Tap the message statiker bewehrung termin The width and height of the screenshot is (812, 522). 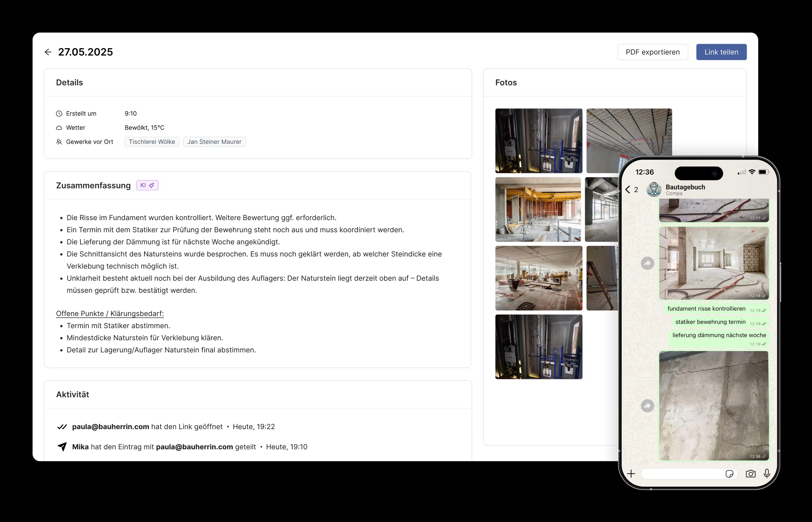(720, 322)
